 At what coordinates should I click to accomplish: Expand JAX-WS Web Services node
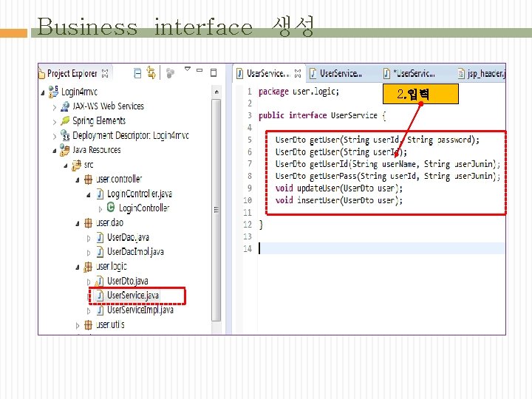coord(54,108)
